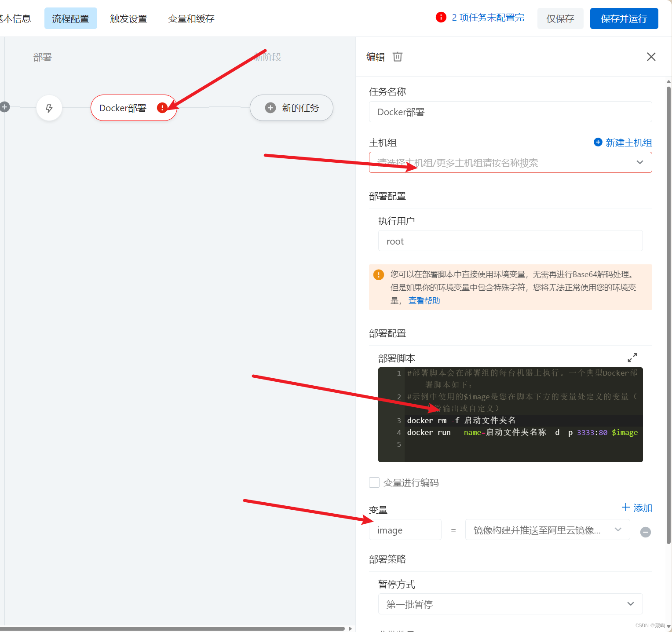Click the add-stage plus at far left

click(4, 107)
